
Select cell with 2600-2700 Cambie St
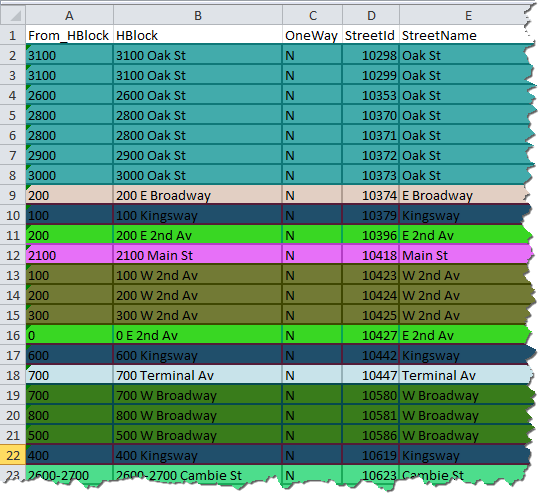tap(198, 475)
